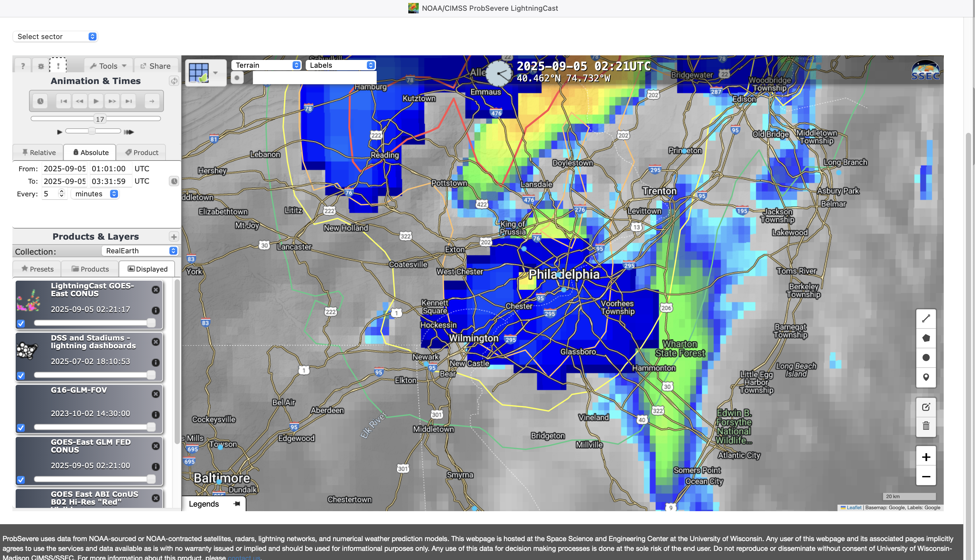975x560 pixels.
Task: Click the draw polyline tool icon
Action: (926, 318)
